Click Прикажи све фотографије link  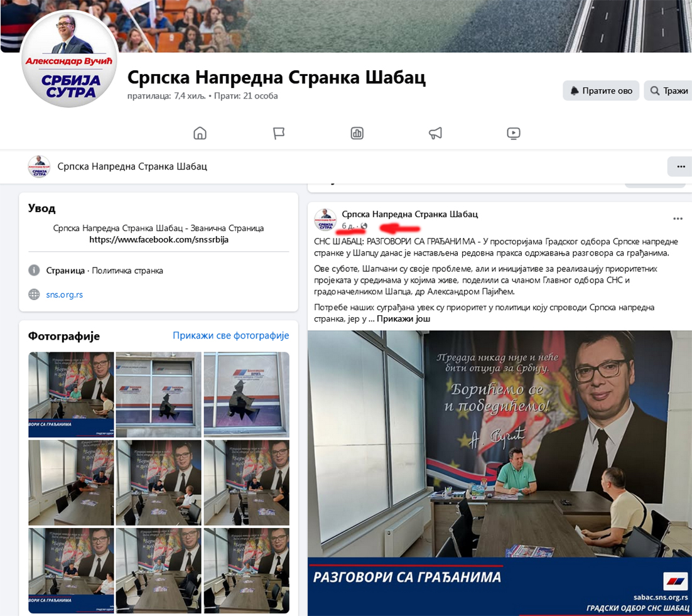tap(231, 335)
